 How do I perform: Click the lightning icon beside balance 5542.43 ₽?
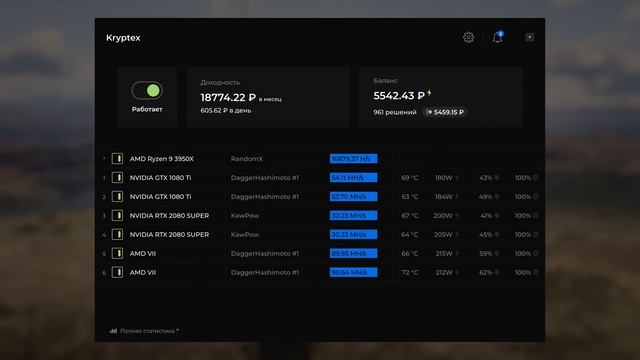pyautogui.click(x=429, y=93)
